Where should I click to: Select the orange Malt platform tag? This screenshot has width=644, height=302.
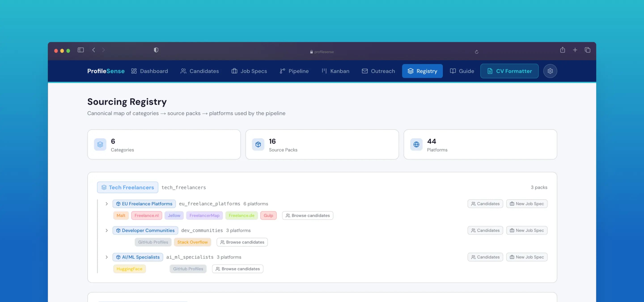pos(121,215)
